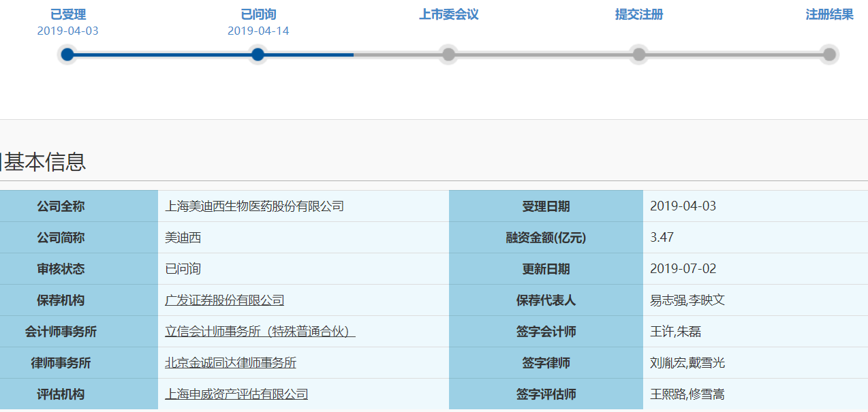Screen dimensions: 868x412
Task: Click the 会计师事务所 header cell
Action: tap(79, 332)
